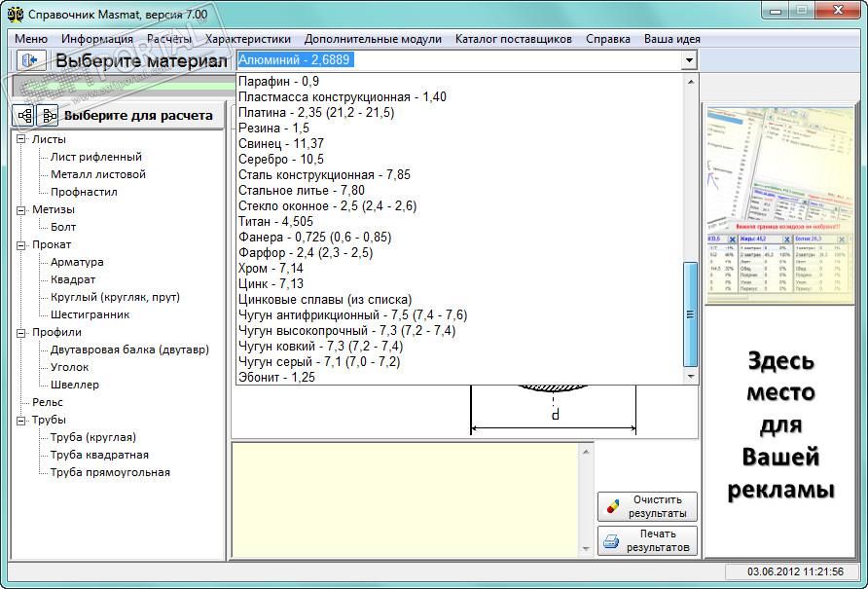Click the material list scrollbar thumb
Image resolution: width=868 pixels, height=589 pixels.
click(x=690, y=314)
